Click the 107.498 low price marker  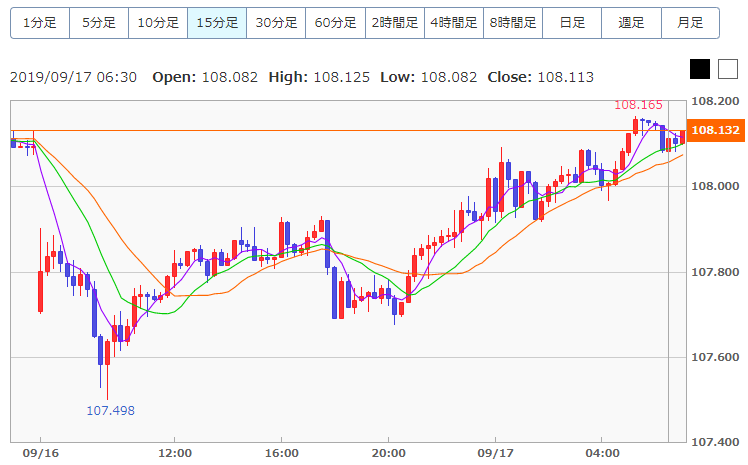[111, 411]
